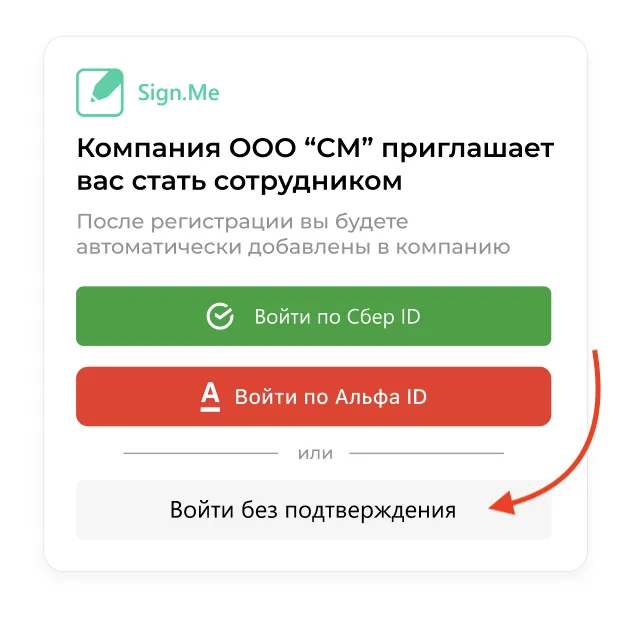Click "автоматически добавлены в компанию" line
The height and width of the screenshot is (628, 636).
[x=293, y=247]
